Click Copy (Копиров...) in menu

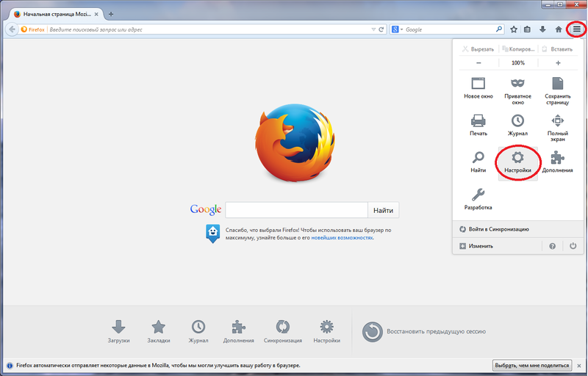(518, 49)
